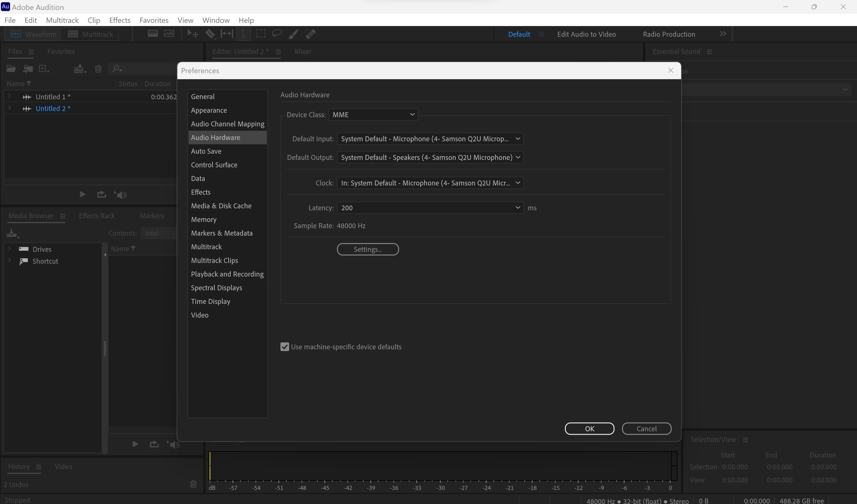Expand the Drives tree item
This screenshot has height=504, width=857.
(9, 249)
